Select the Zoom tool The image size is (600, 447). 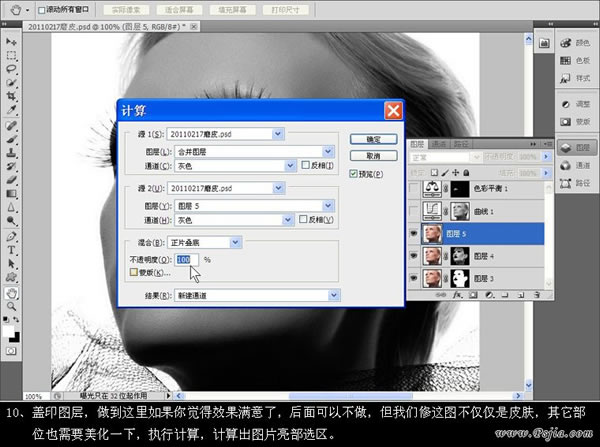11,307
